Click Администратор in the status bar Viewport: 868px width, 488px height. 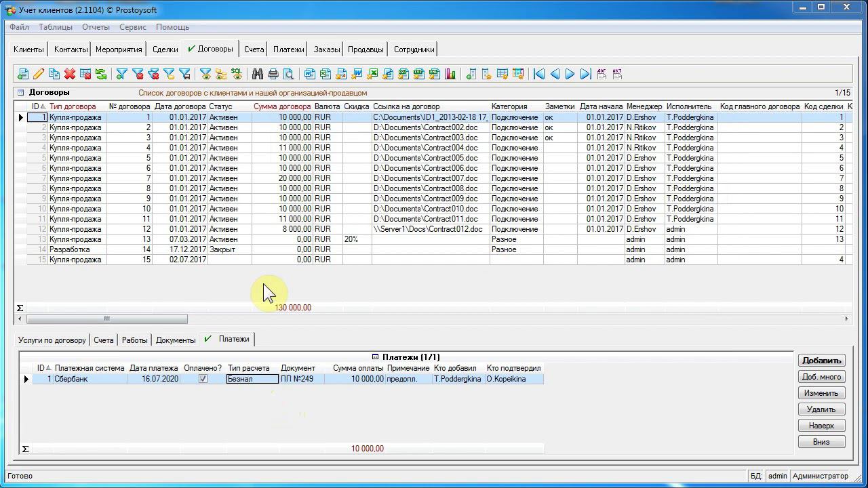coord(821,476)
